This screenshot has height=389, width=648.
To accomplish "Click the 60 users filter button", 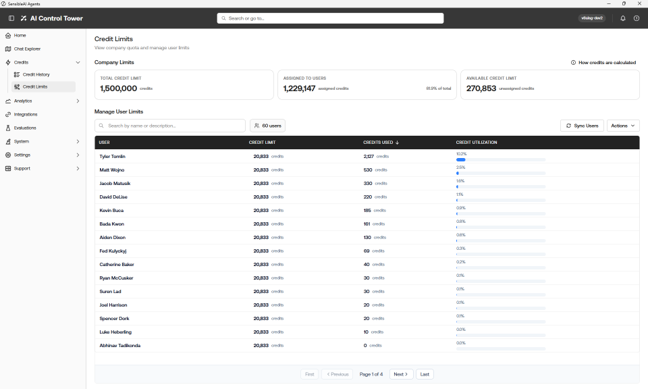I will [x=267, y=126].
